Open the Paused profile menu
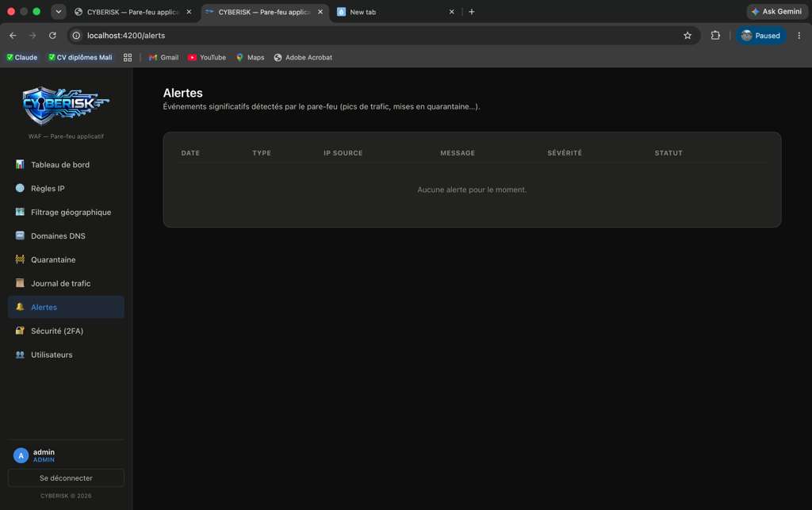 click(x=760, y=36)
